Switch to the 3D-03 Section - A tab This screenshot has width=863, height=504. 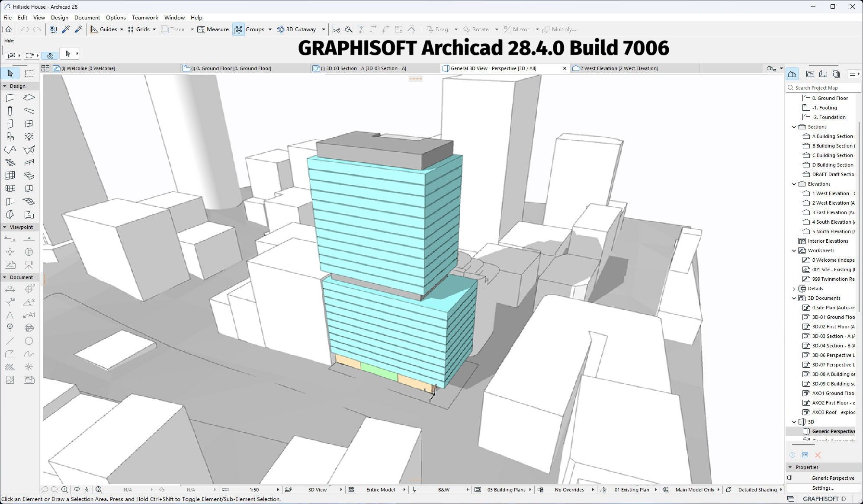click(375, 68)
